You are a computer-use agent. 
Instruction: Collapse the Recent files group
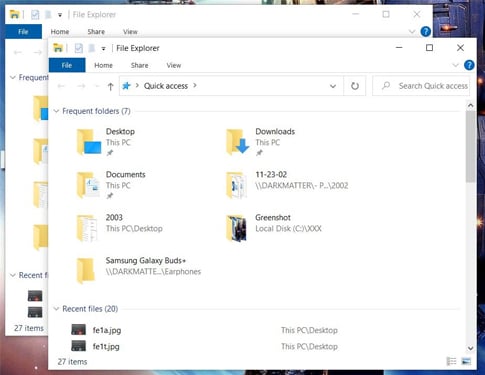56,309
